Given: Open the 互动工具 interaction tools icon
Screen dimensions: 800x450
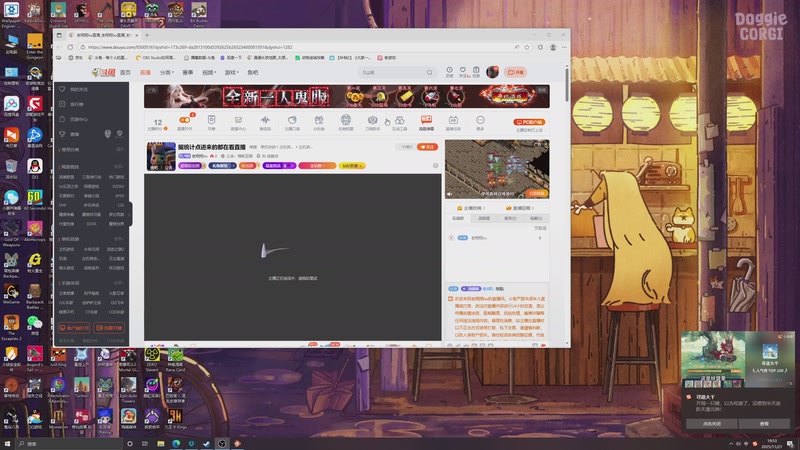Looking at the screenshot, I should tap(399, 120).
